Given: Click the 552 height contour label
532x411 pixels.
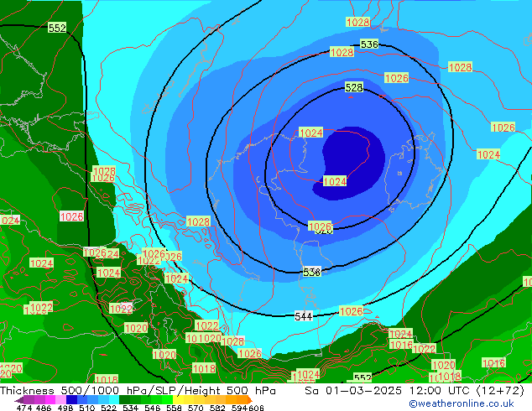Looking at the screenshot, I should coord(57,28).
